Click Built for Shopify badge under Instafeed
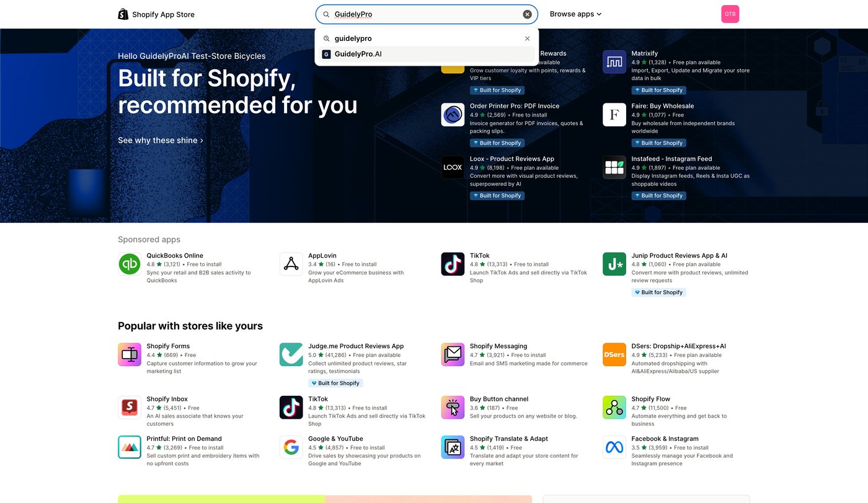Image resolution: width=868 pixels, height=503 pixels. pyautogui.click(x=659, y=196)
